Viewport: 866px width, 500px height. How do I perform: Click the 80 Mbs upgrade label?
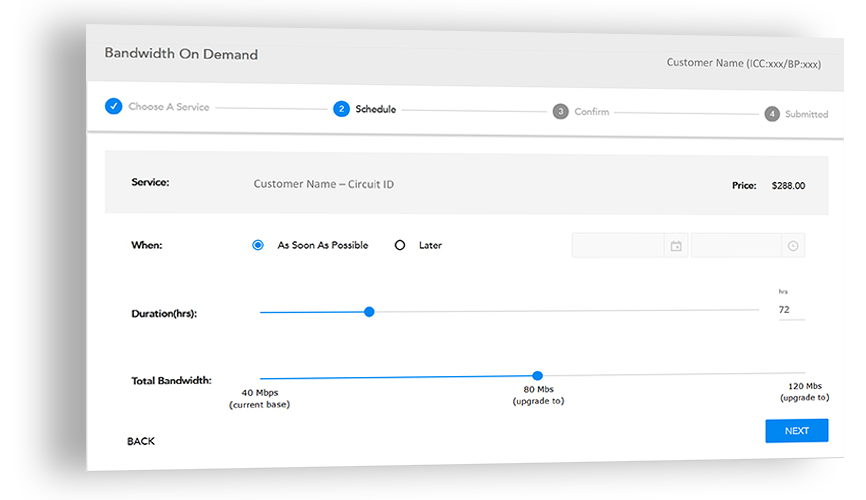[538, 395]
